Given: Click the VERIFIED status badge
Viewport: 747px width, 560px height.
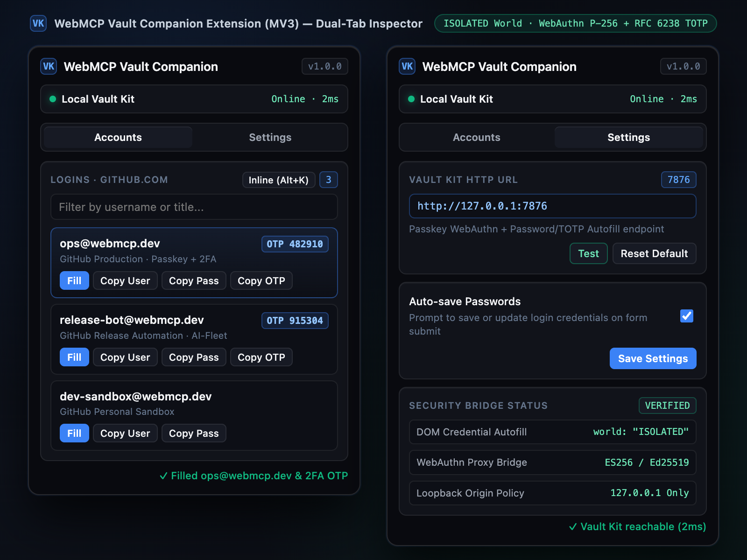Looking at the screenshot, I should [668, 406].
